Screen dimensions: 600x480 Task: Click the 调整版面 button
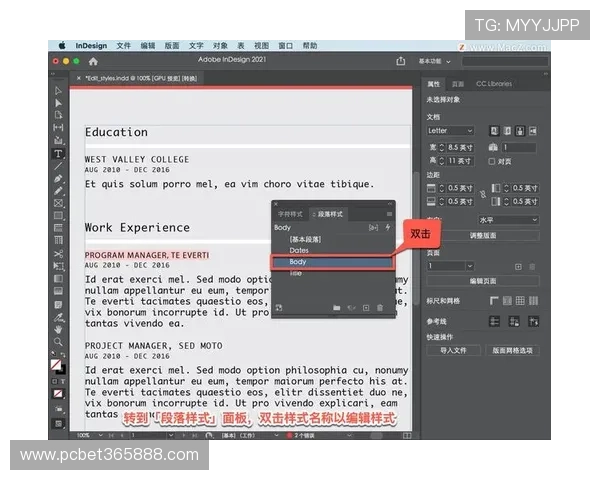483,235
